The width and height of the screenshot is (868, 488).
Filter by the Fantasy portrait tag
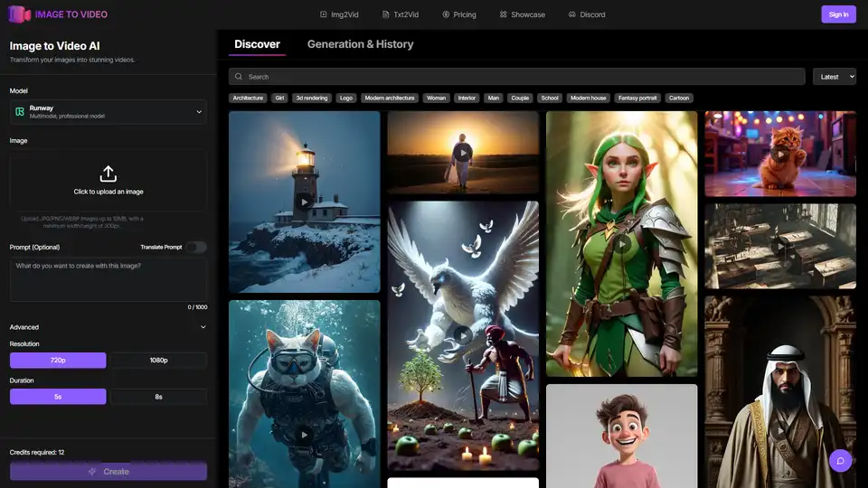point(637,98)
